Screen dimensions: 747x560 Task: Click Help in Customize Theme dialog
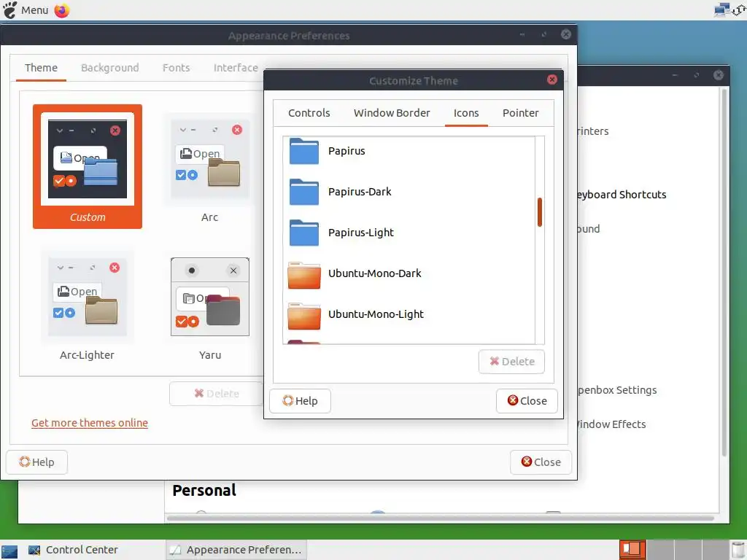(300, 401)
